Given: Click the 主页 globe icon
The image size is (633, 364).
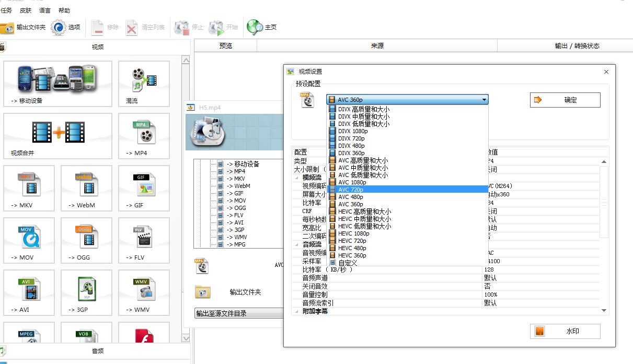Looking at the screenshot, I should coord(255,27).
